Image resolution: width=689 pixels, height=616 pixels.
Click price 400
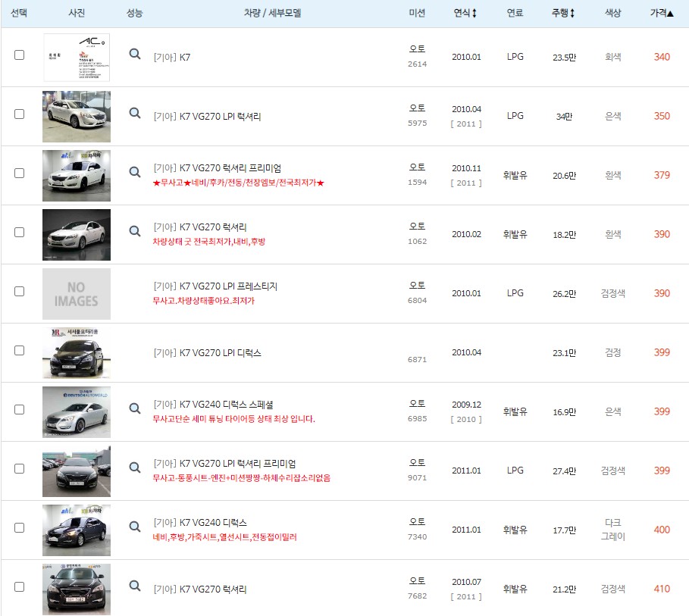click(662, 530)
